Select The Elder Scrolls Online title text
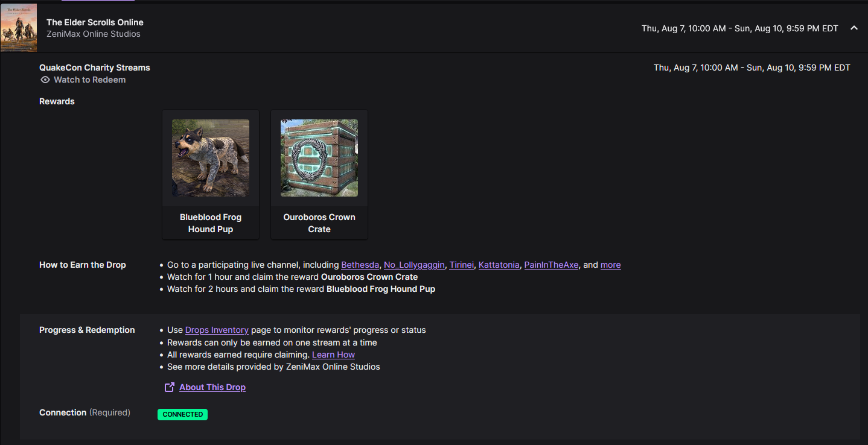 (x=95, y=22)
